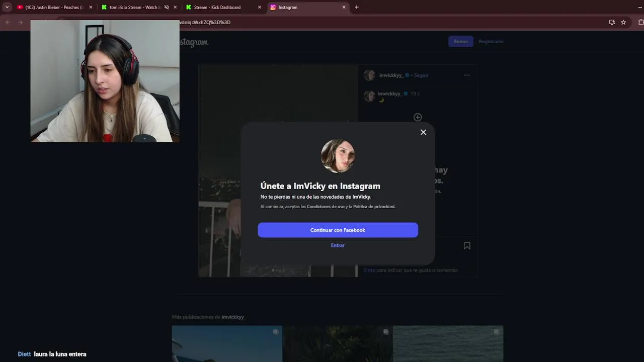Viewport: 644px width, 362px height.
Task: Click the carousel icon on the first thumbnail
Action: [275, 332]
